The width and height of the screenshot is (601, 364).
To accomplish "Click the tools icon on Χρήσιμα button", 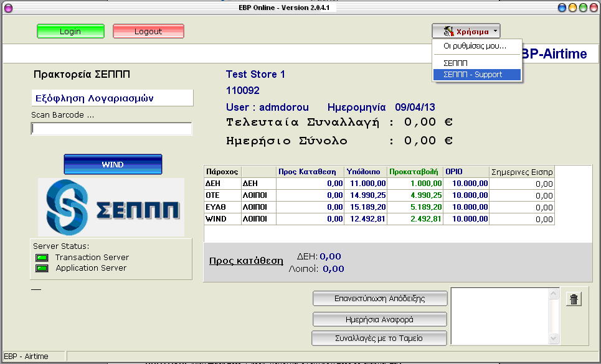I will (x=448, y=31).
